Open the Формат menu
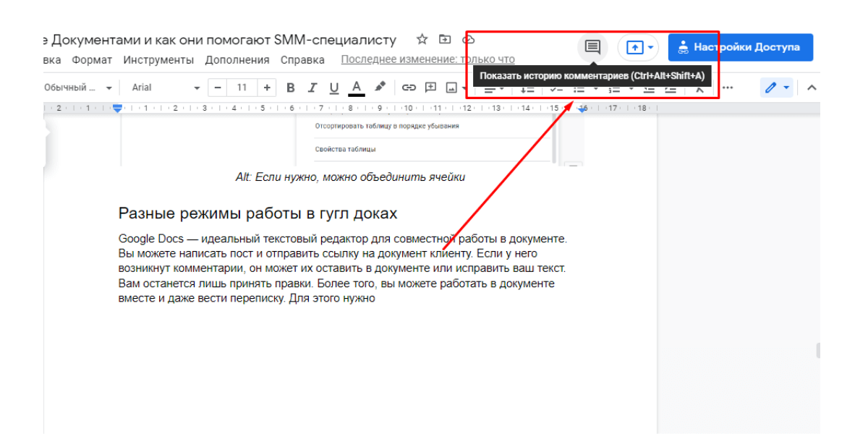This screenshot has width=868, height=434. (92, 60)
